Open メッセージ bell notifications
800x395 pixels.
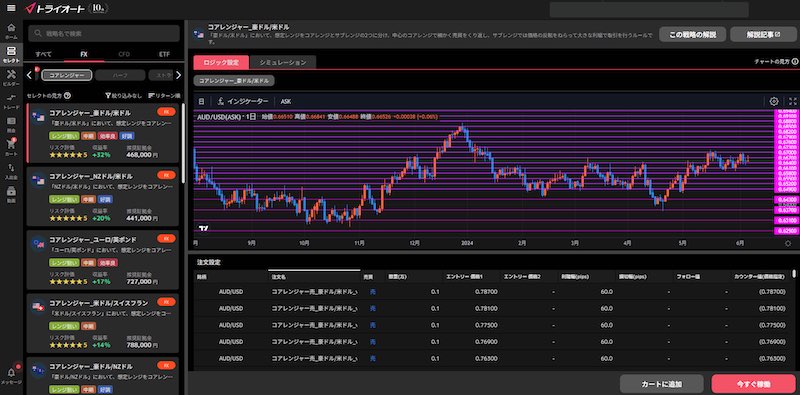pyautogui.click(x=11, y=376)
